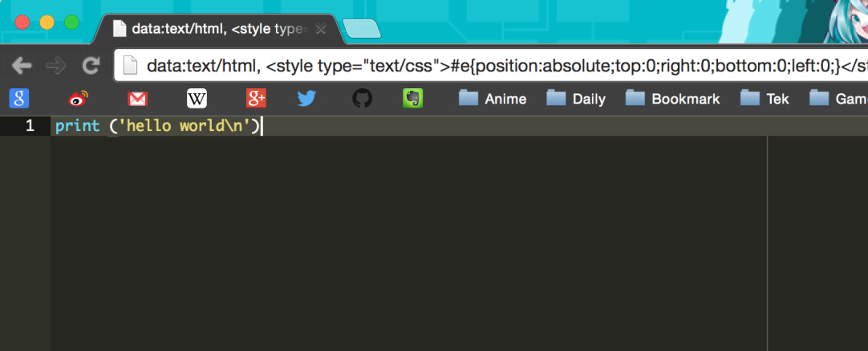868x351 pixels.
Task: Open the Wikipedia bookmark icon
Action: point(197,99)
